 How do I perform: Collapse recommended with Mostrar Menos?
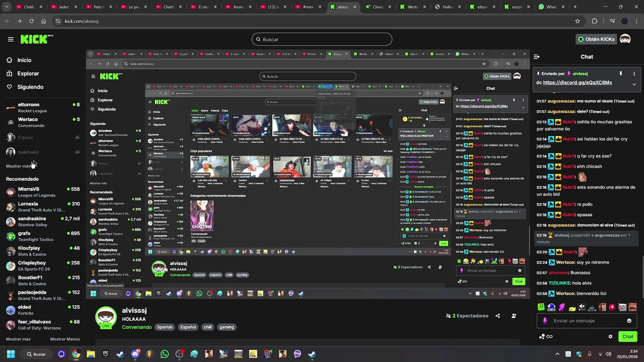coord(65,339)
